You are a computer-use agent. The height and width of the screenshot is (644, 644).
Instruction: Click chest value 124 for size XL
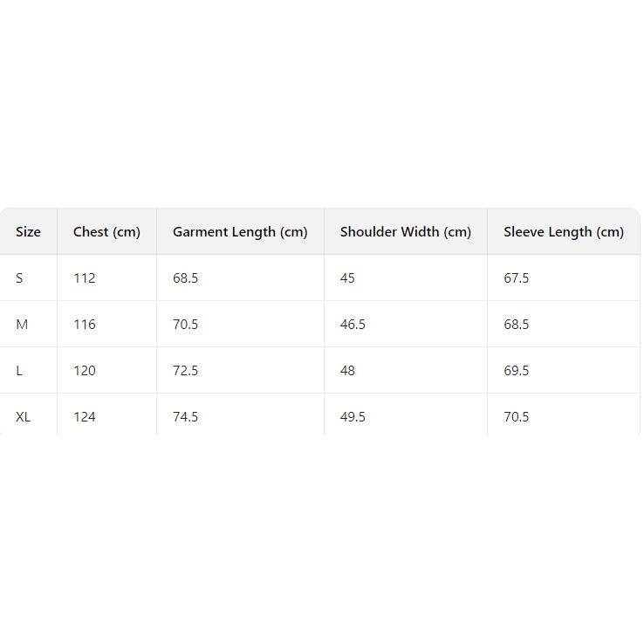pos(85,417)
